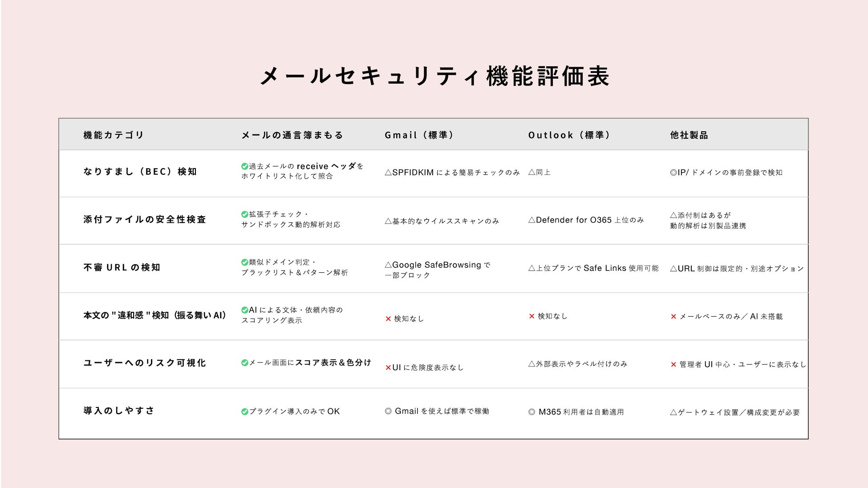Click the red X beside 管理者 UI 中心

(673, 365)
